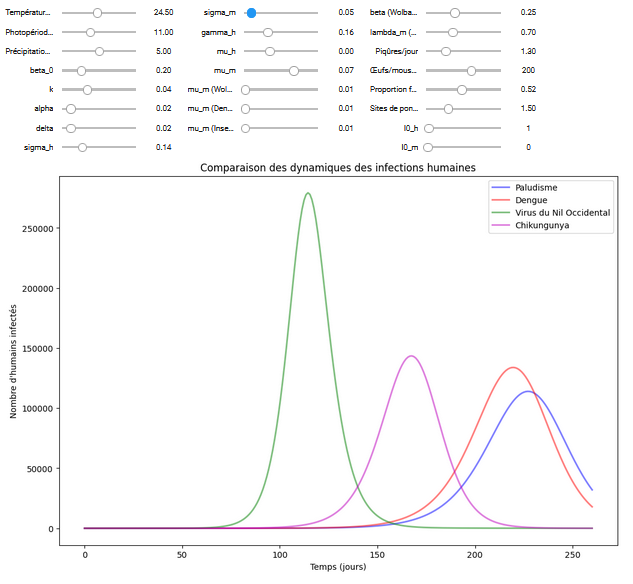Click the beta_0 slider handle

[x=81, y=71]
